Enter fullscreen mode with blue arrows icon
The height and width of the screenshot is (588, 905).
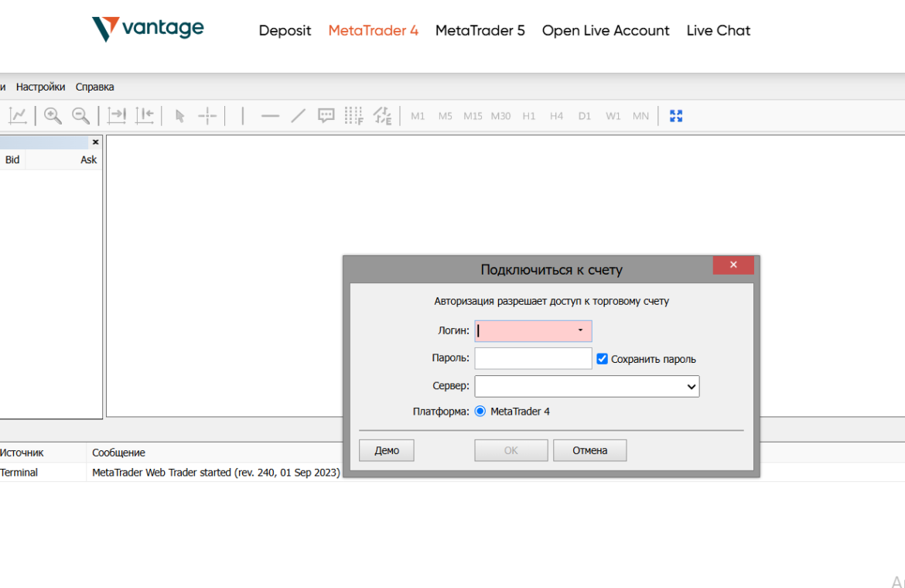pos(676,116)
